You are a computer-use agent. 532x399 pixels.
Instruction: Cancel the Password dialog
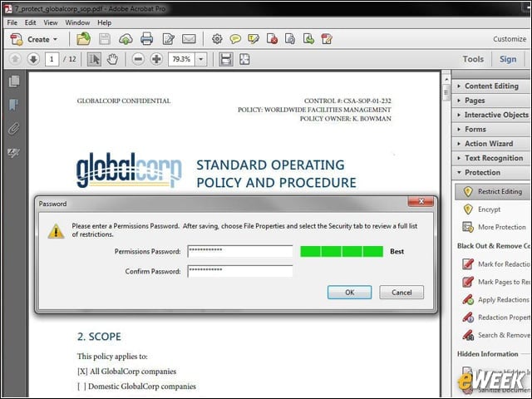[x=401, y=293]
